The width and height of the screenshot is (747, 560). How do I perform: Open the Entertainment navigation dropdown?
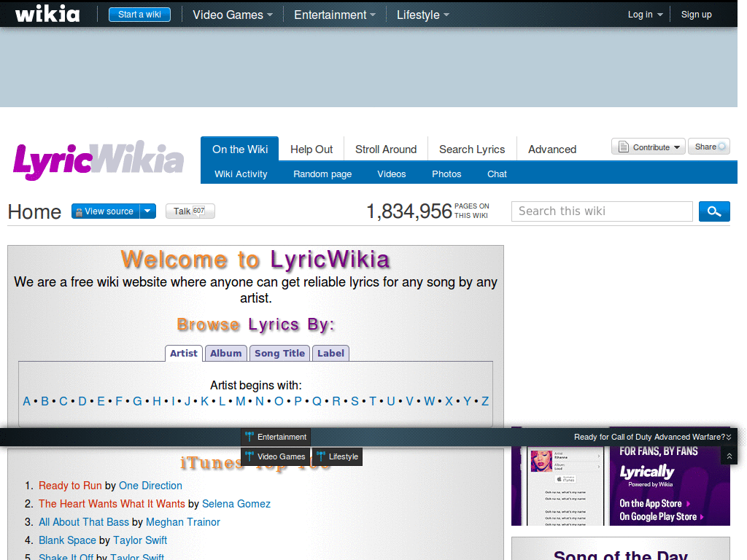pos(334,14)
